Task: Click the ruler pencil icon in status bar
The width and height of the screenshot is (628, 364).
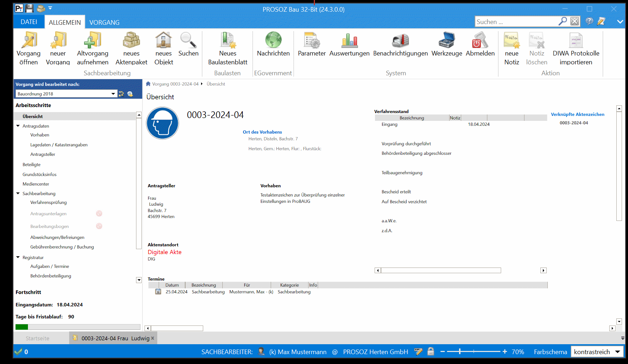Action: pos(418,351)
